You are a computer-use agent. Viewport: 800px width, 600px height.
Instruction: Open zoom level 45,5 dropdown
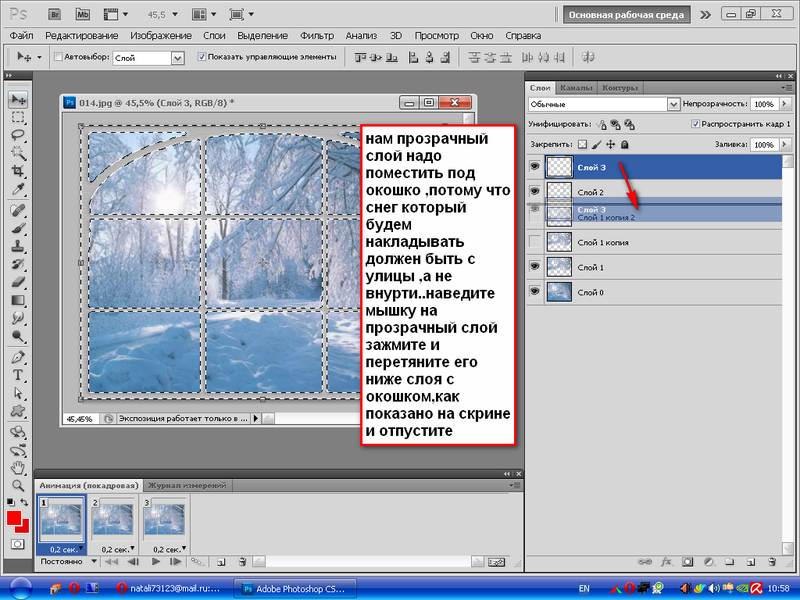tap(175, 14)
